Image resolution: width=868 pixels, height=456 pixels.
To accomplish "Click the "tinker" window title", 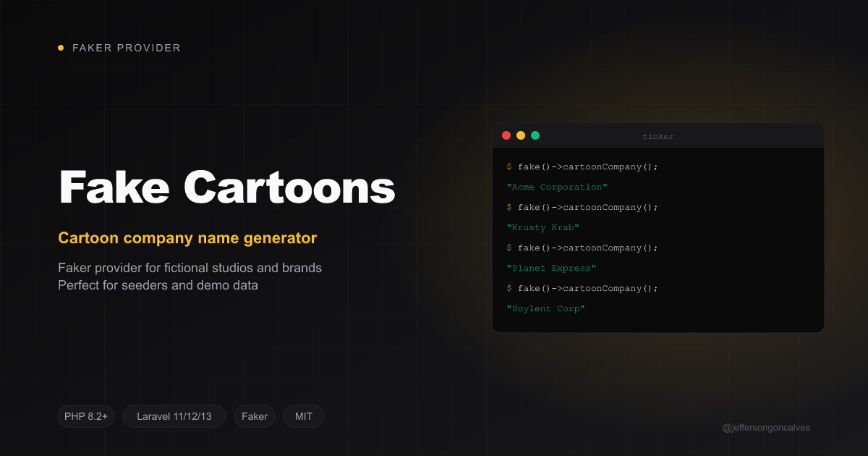I will 658,137.
